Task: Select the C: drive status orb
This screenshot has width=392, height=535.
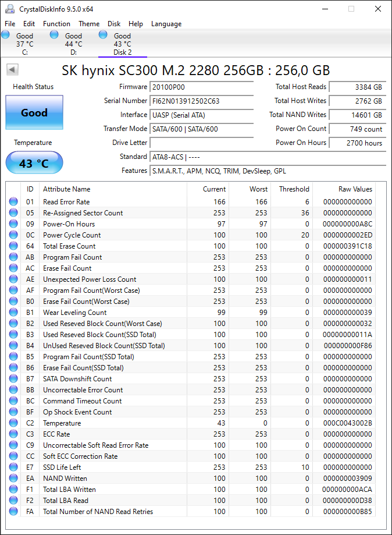Action: click(5, 34)
